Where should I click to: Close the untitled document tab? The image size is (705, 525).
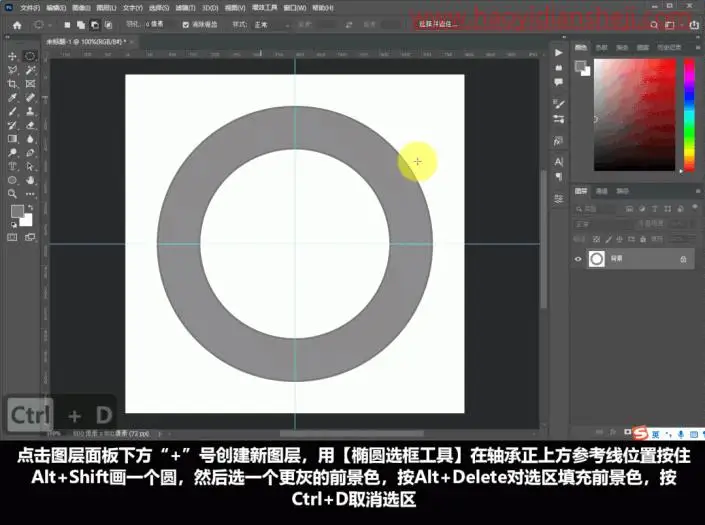pyautogui.click(x=131, y=41)
